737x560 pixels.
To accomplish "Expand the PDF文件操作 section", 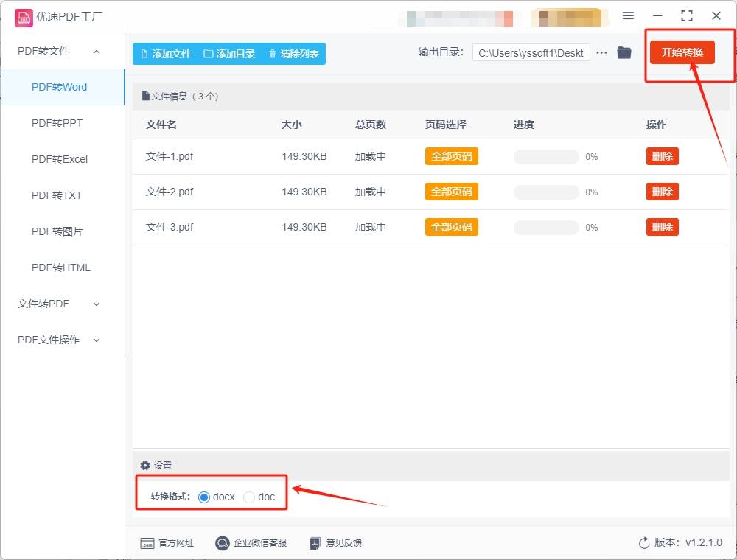I will click(x=97, y=340).
